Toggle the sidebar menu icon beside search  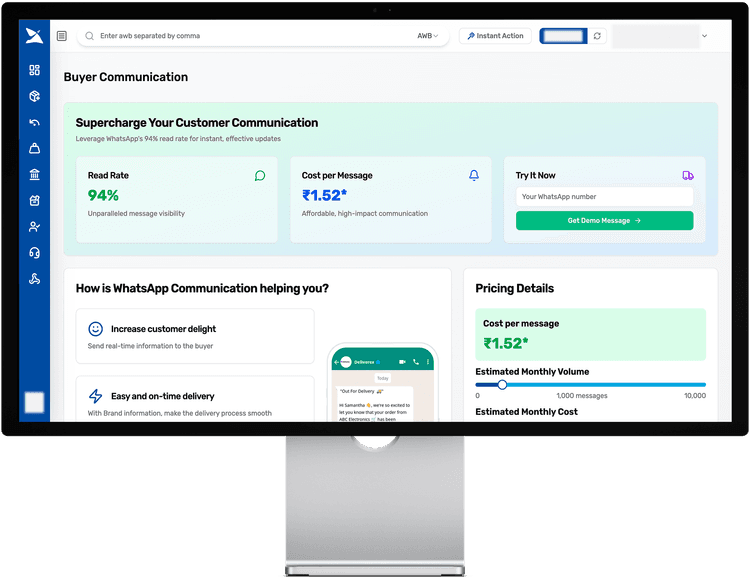click(x=62, y=36)
